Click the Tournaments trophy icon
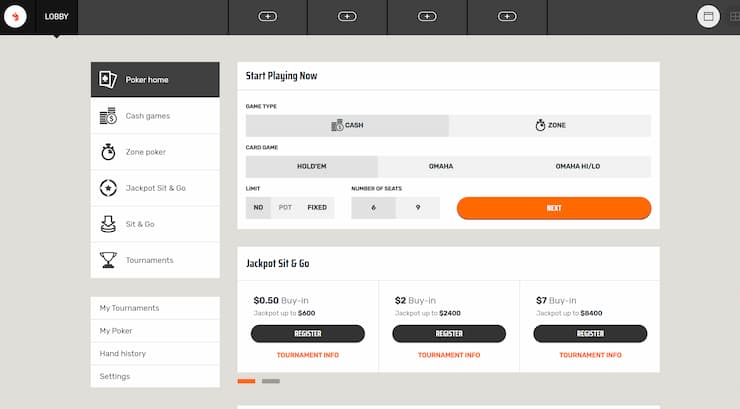Screen dimensions: 740x409 click(108, 260)
